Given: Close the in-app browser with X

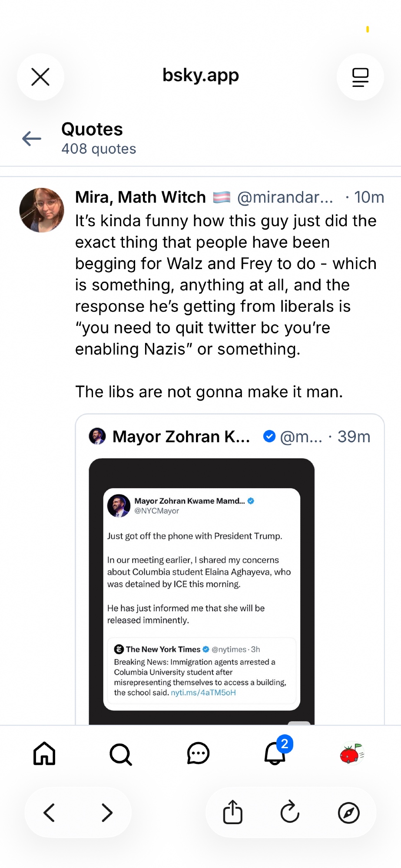Looking at the screenshot, I should [x=40, y=77].
